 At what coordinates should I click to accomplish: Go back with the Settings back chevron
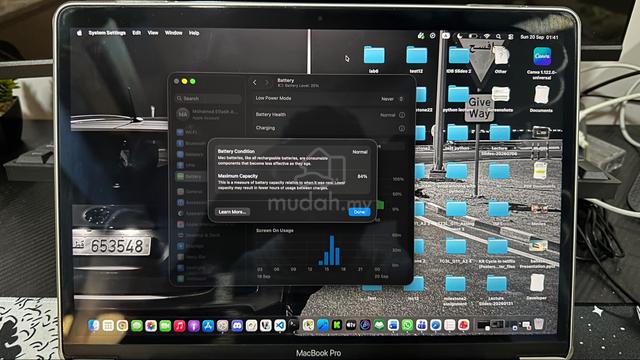tap(255, 82)
